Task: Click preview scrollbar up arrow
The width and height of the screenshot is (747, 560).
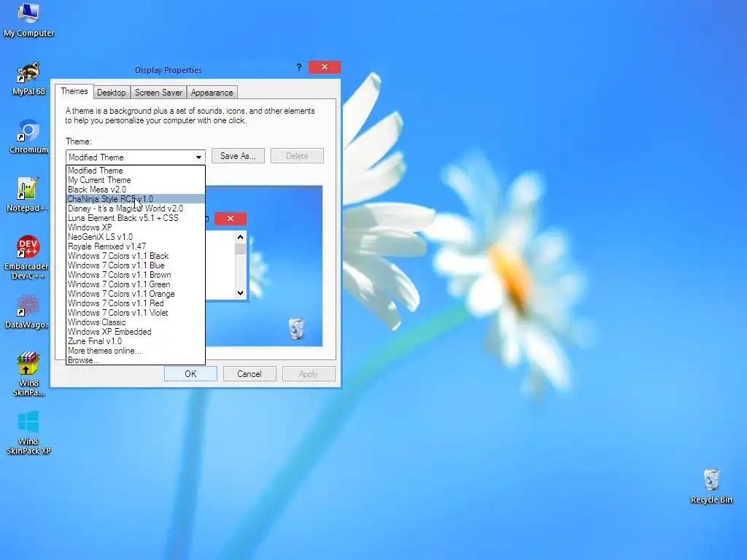Action: point(241,237)
